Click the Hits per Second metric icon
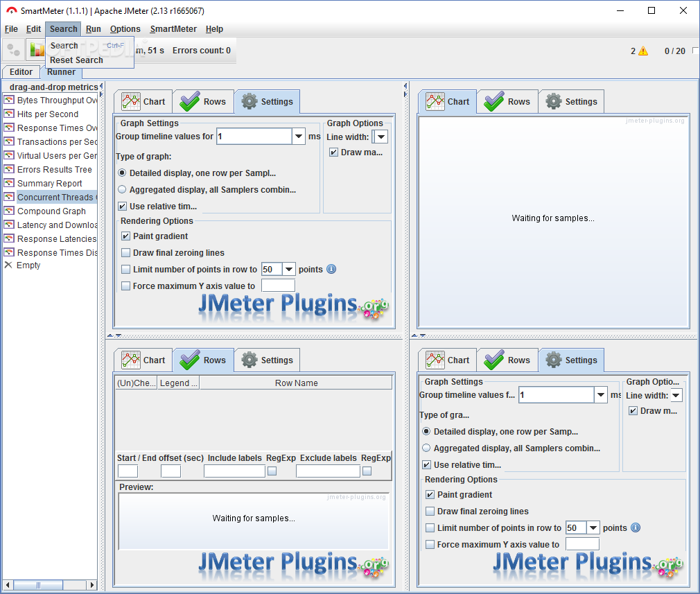The image size is (700, 594). 9,114
